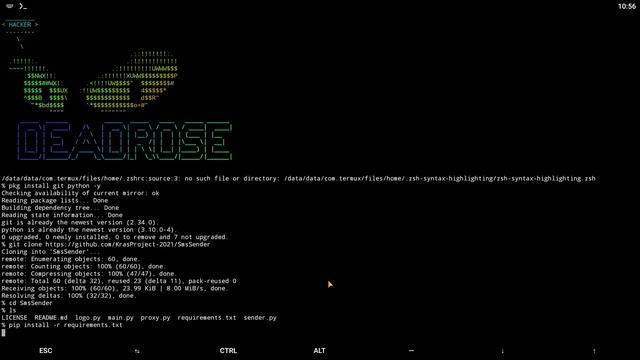Viewport: 640px width, 360px height.
Task: Click the 'Cloning into SmsSender' line
Action: 51,251
